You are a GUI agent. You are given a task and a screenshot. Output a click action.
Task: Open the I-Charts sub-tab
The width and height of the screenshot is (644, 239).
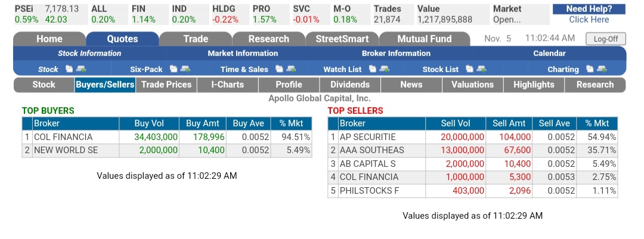(x=228, y=85)
